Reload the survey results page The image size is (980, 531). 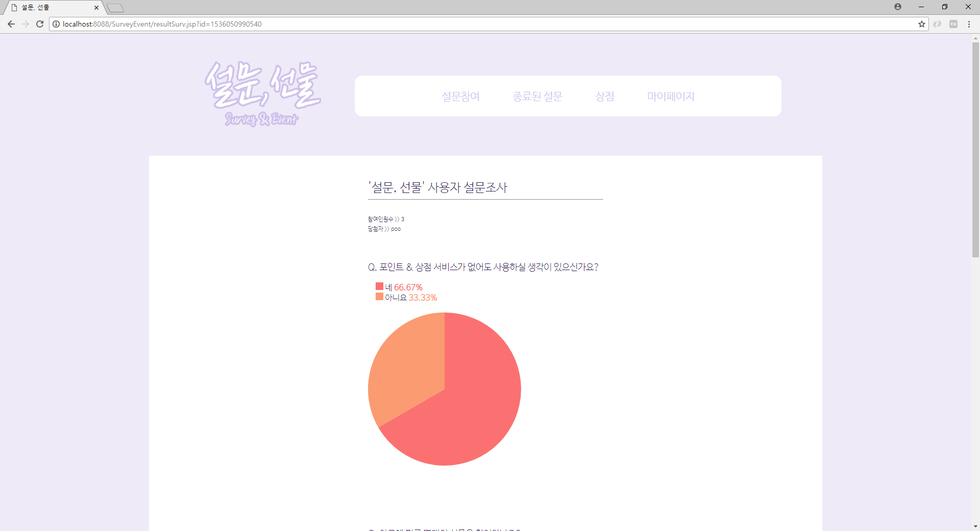click(x=39, y=23)
